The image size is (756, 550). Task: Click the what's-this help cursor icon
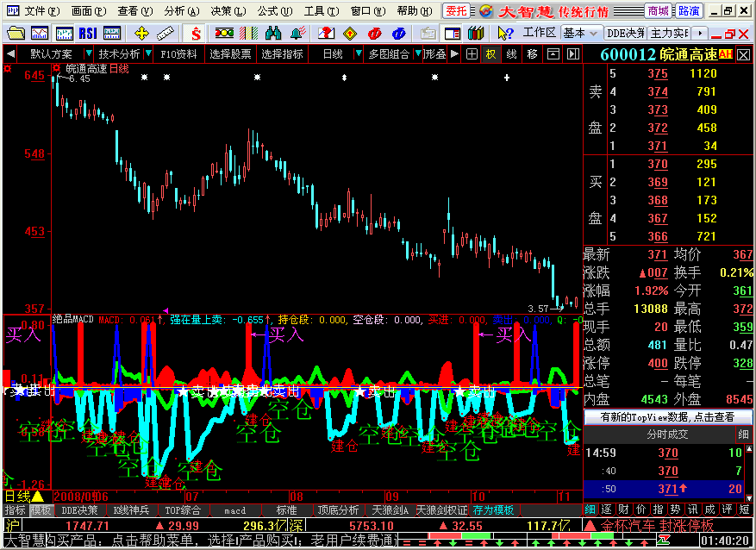[x=505, y=34]
